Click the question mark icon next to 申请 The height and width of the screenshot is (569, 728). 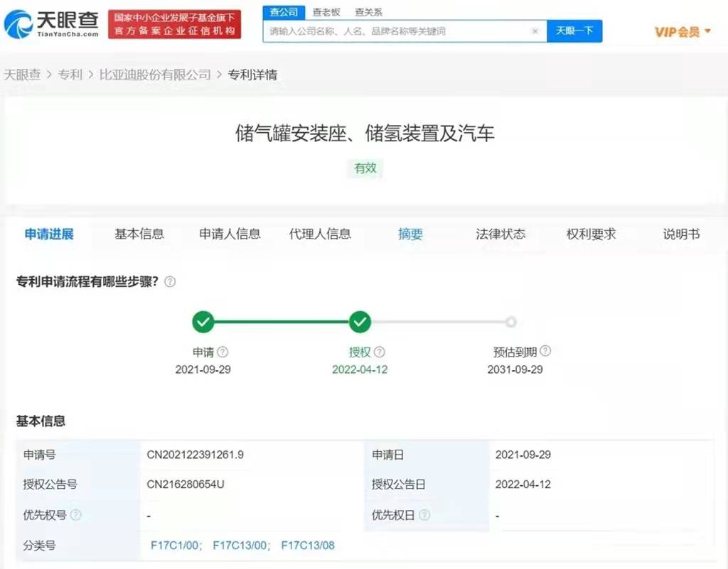click(223, 352)
